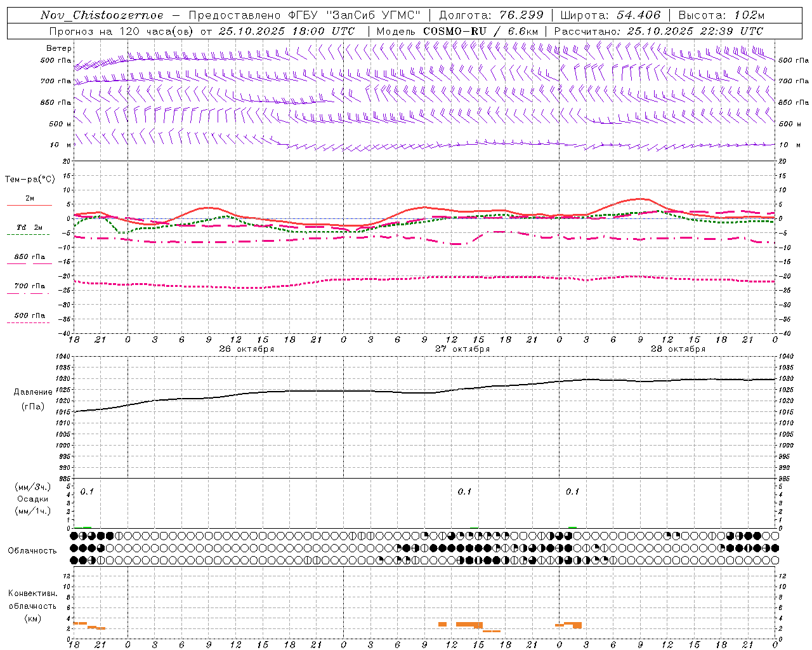Click the 0.1 precipitation value above 27 октября
Viewport: 812px width, 650px height.
click(465, 492)
